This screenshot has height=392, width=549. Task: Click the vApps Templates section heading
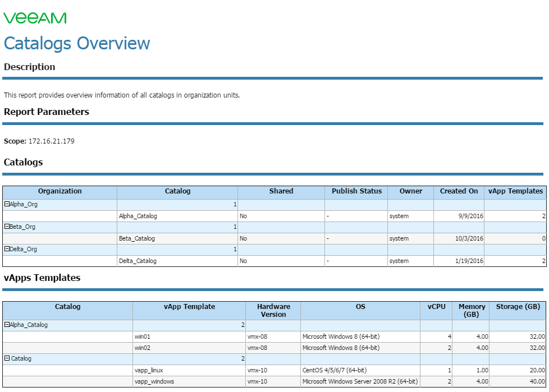point(42,278)
